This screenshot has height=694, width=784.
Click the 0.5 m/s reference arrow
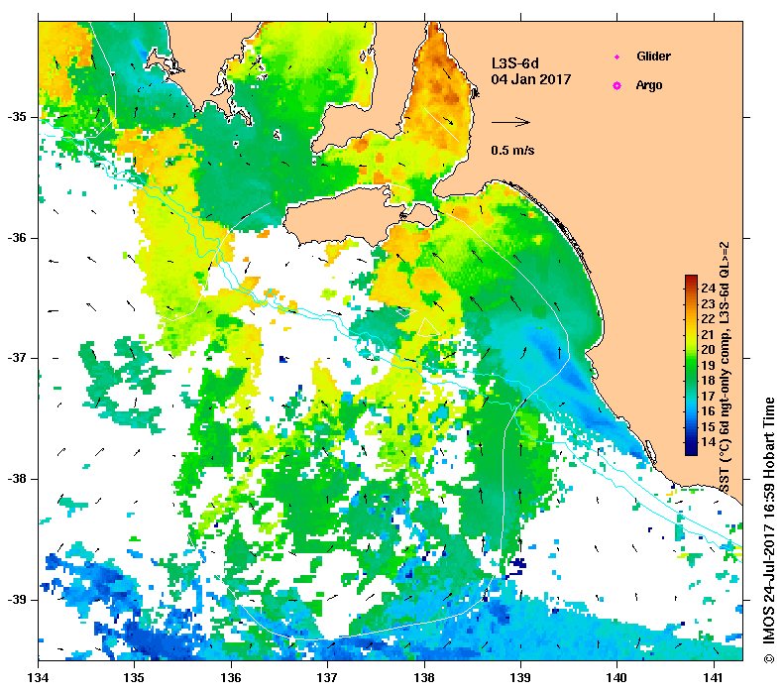[x=510, y=122]
